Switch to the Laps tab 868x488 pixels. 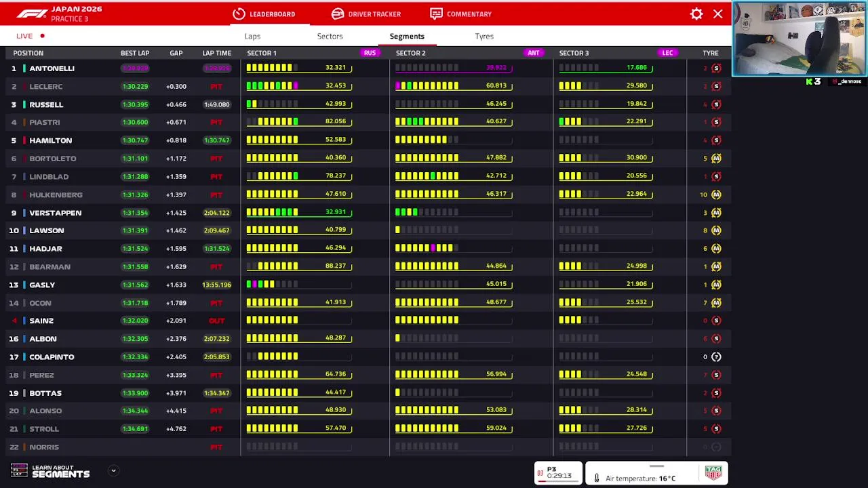pyautogui.click(x=252, y=36)
